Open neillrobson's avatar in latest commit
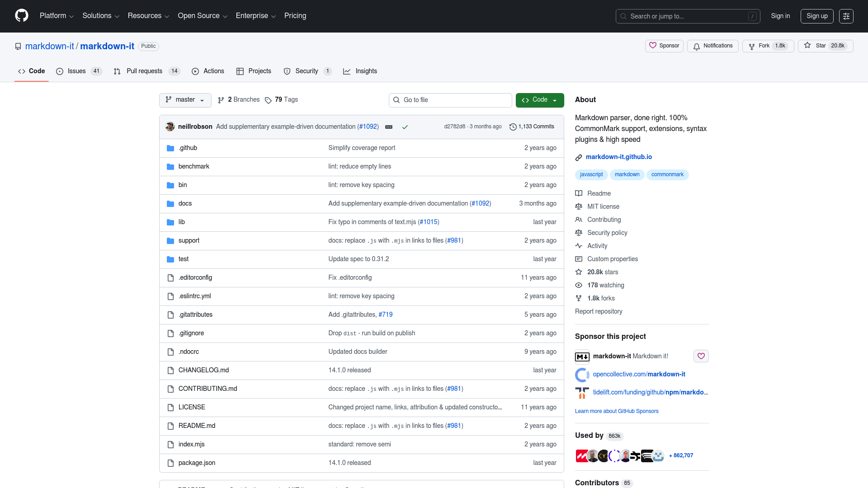This screenshot has width=868, height=488. 170,127
